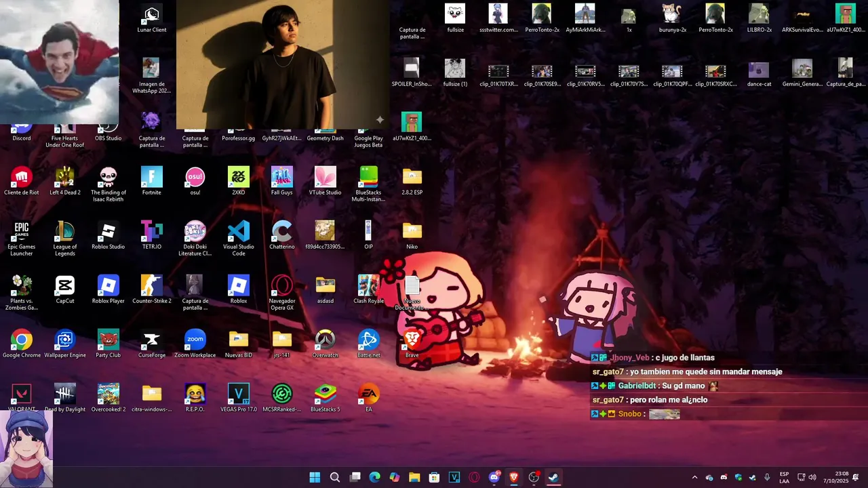Open the Fortnite desktop icon

click(x=152, y=182)
